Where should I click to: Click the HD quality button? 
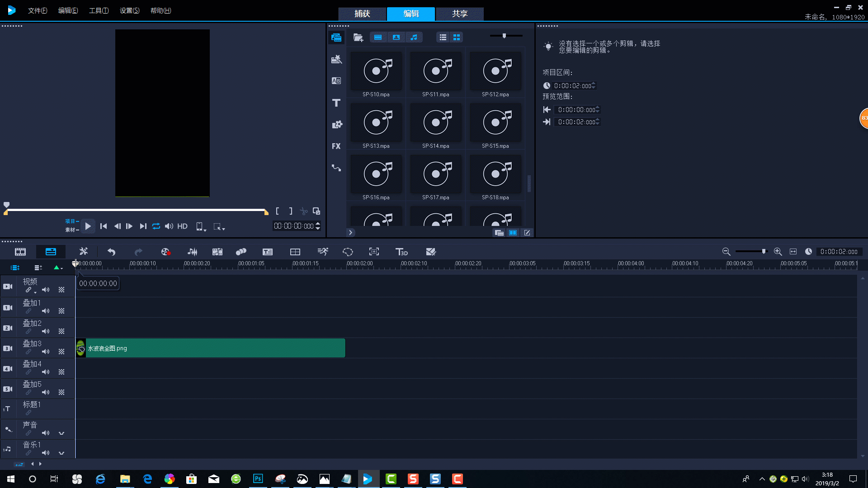(183, 226)
